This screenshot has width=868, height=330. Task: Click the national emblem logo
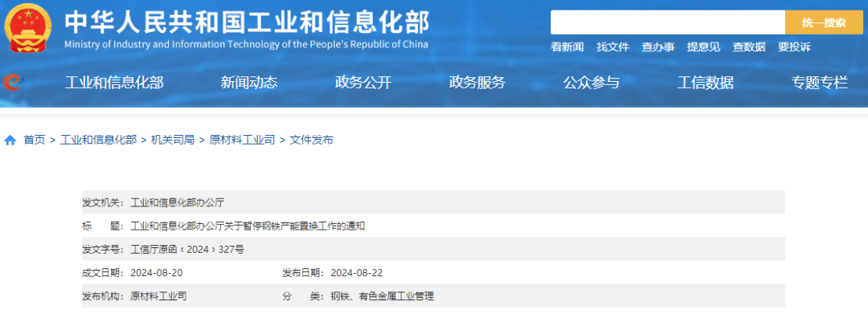pyautogui.click(x=27, y=28)
